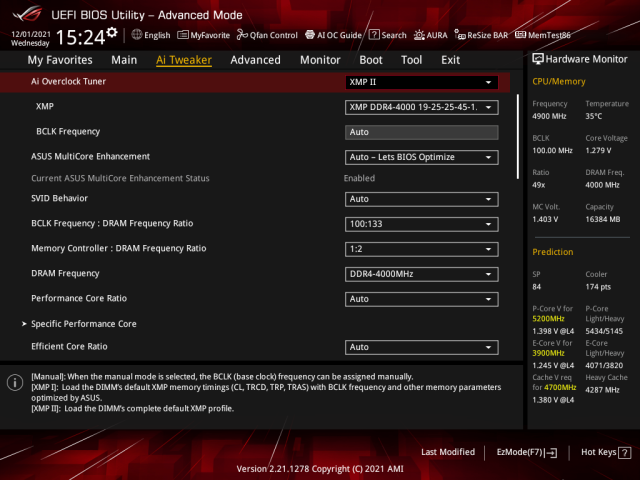This screenshot has height=480, width=640.
Task: Open time settings via the gear icon
Action: (x=112, y=32)
